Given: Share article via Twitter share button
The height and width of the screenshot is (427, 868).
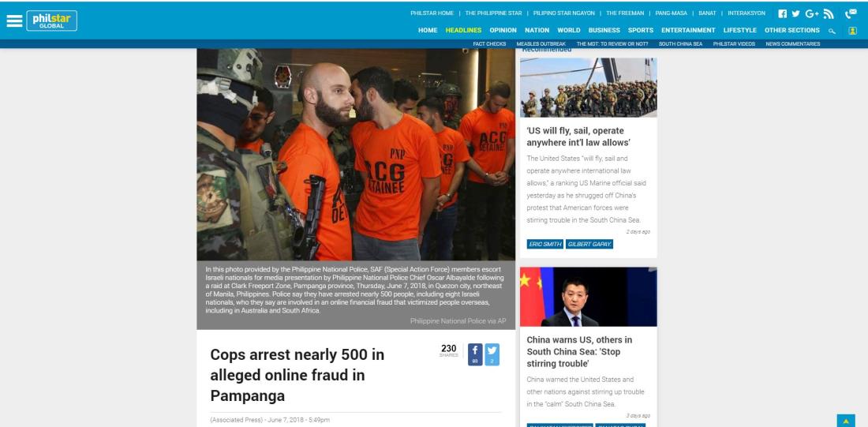Looking at the screenshot, I should tap(492, 354).
